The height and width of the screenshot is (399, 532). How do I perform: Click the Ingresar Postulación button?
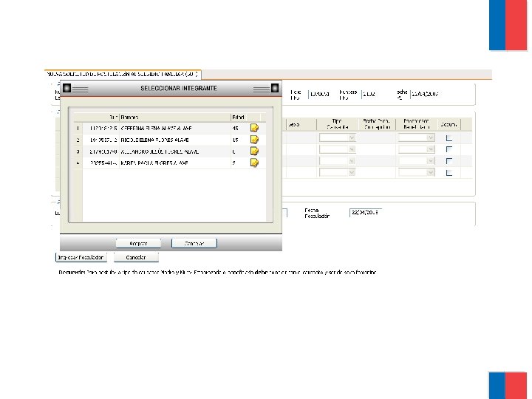click(81, 258)
